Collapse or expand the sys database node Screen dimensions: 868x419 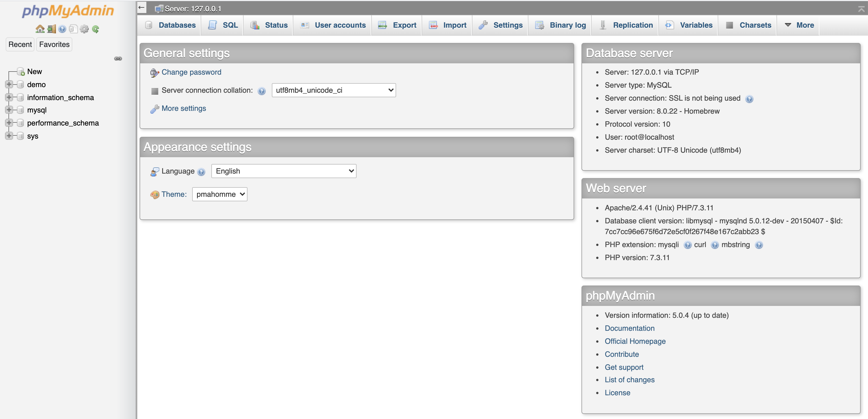click(x=9, y=136)
